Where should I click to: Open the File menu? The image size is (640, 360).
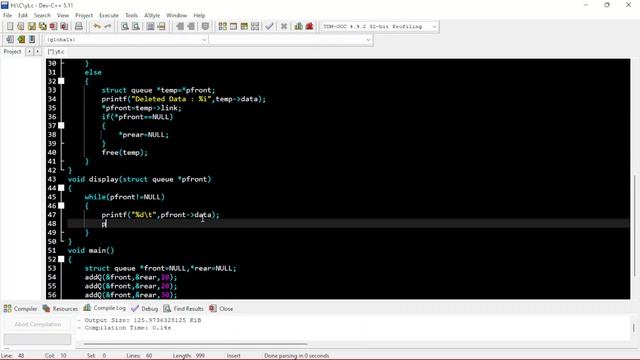pyautogui.click(x=7, y=15)
